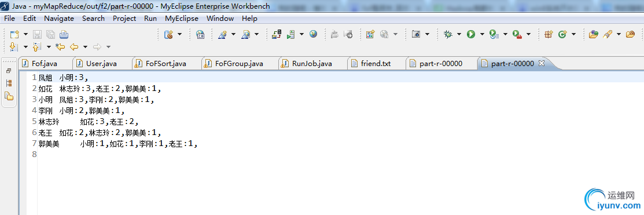Click the Save All icon

50,35
